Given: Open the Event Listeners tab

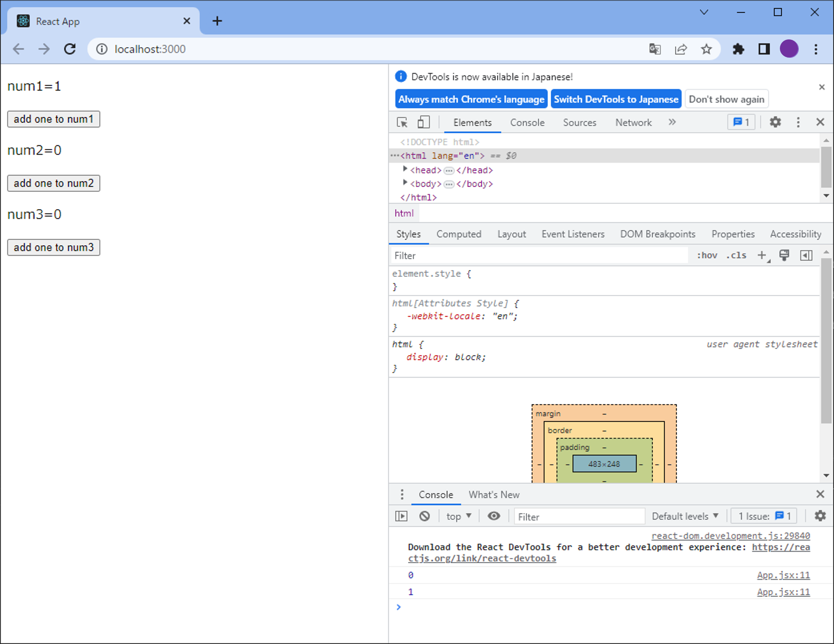Looking at the screenshot, I should tap(572, 234).
